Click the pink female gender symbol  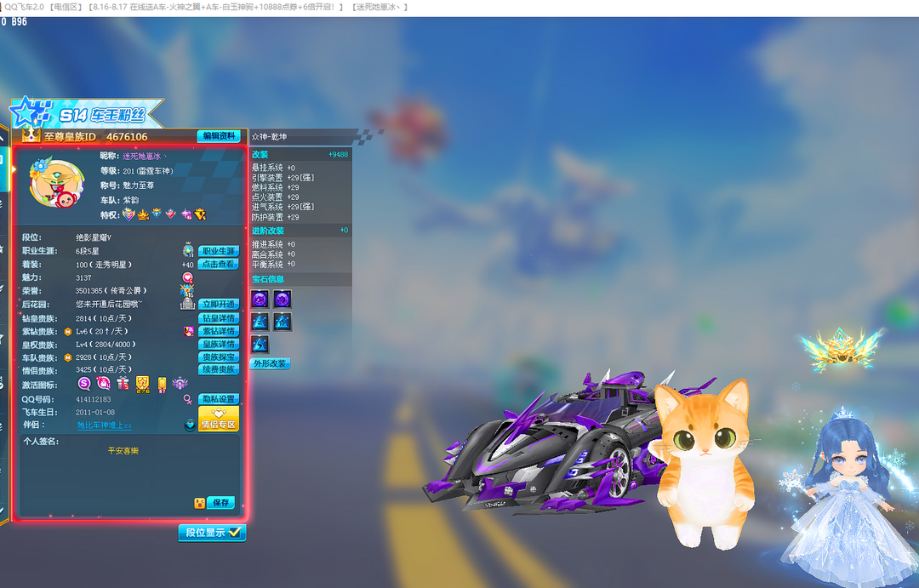[187, 399]
